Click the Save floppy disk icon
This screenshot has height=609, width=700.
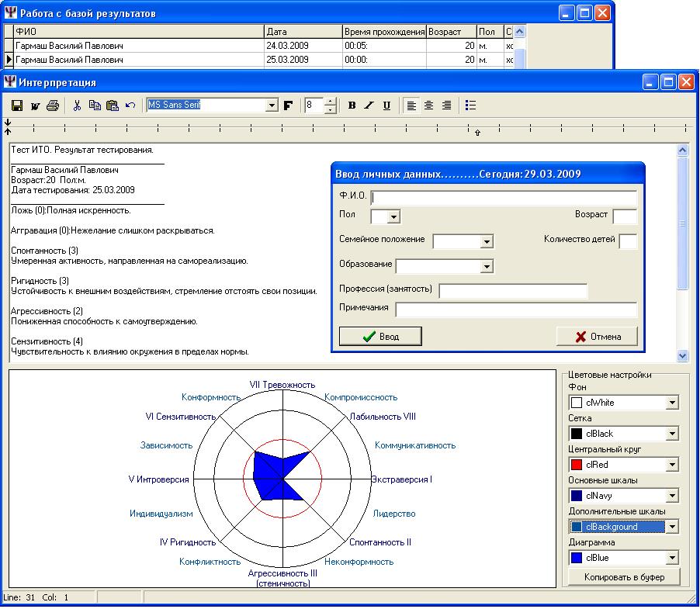16,106
